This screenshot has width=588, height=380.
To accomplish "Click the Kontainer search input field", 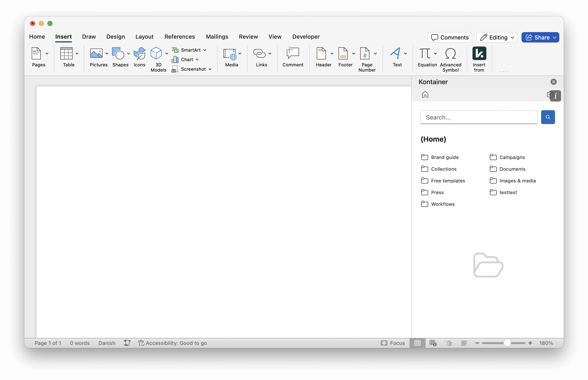I will coord(479,117).
